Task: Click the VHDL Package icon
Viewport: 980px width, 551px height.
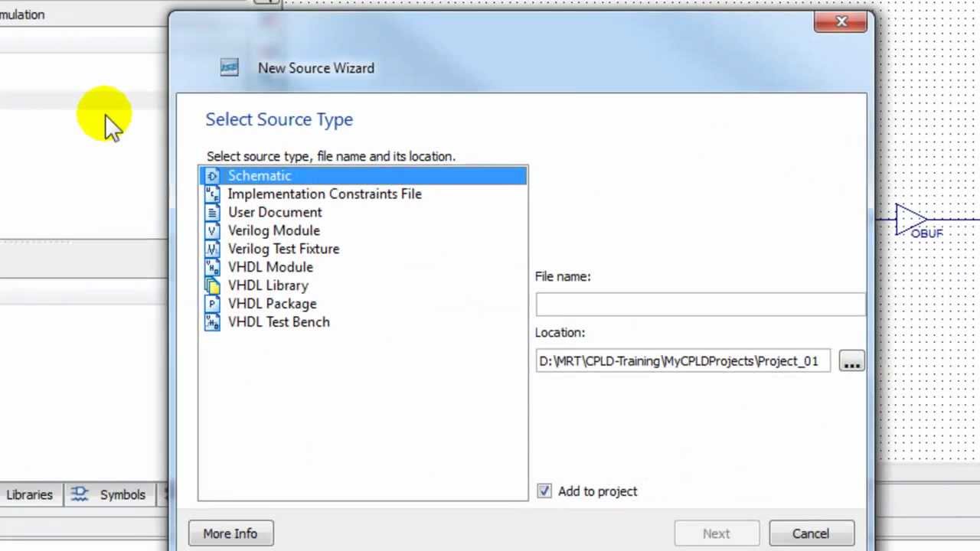Action: click(x=213, y=304)
